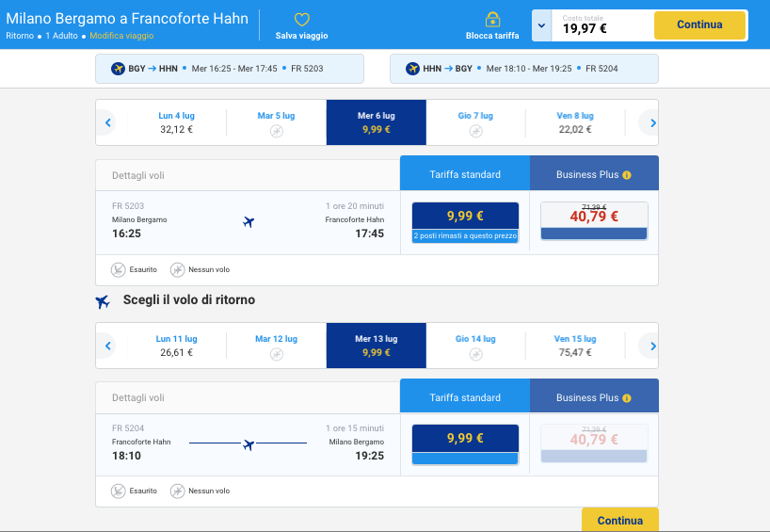Image resolution: width=770 pixels, height=532 pixels.
Task: Select the return 9,99 € standard fare
Action: point(465,439)
